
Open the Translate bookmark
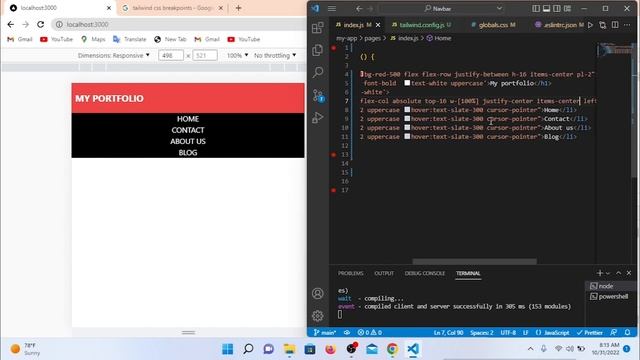pyautogui.click(x=129, y=39)
